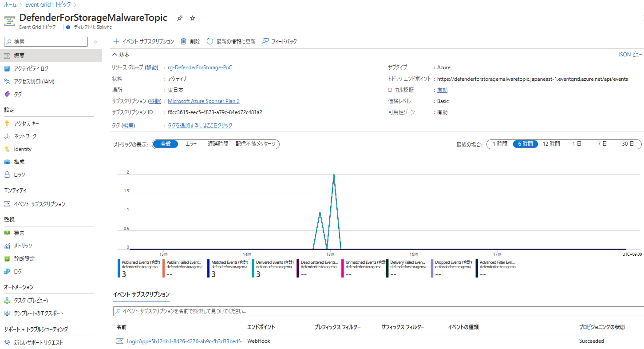This screenshot has height=349, width=644.
Task: Focus the event subscription name search field
Action: pos(378,311)
